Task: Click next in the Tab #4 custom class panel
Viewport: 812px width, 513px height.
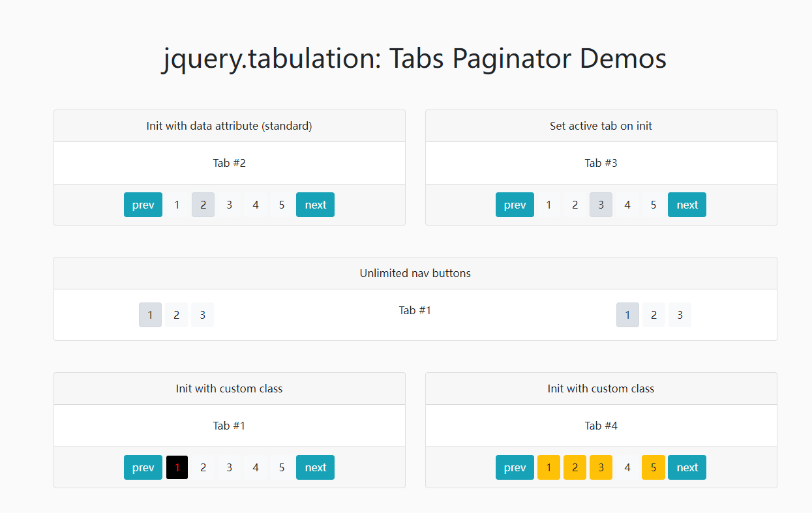Action: [x=687, y=467]
